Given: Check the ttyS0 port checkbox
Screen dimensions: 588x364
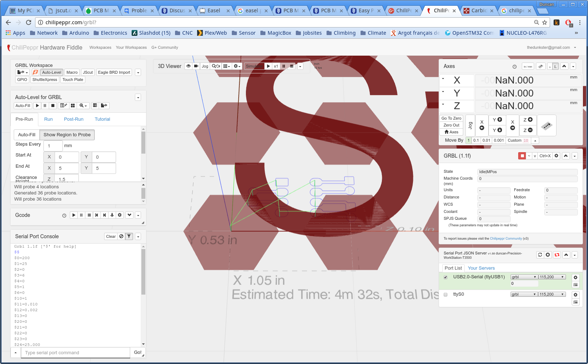Looking at the screenshot, I should coord(446,295).
